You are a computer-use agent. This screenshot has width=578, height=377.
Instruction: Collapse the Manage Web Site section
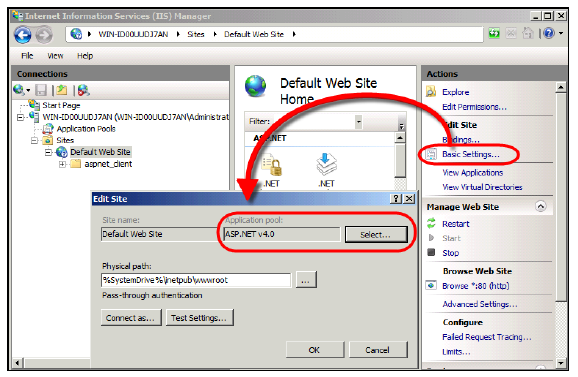coord(541,206)
